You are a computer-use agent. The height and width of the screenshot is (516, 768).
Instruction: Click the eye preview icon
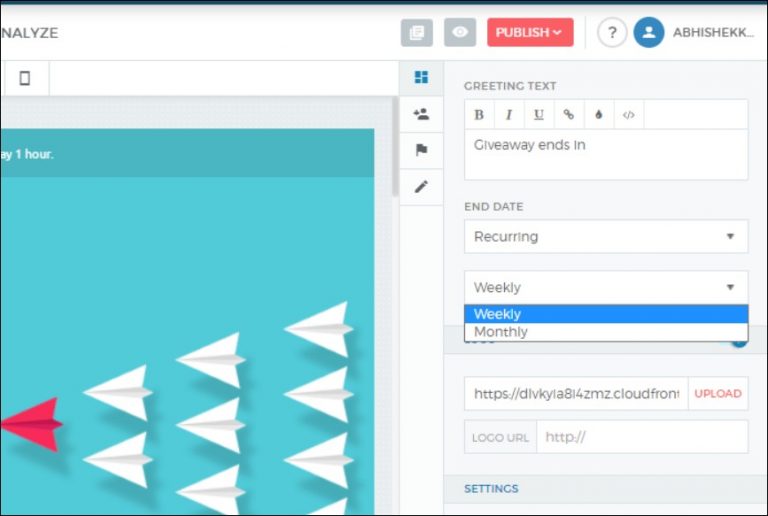[459, 32]
